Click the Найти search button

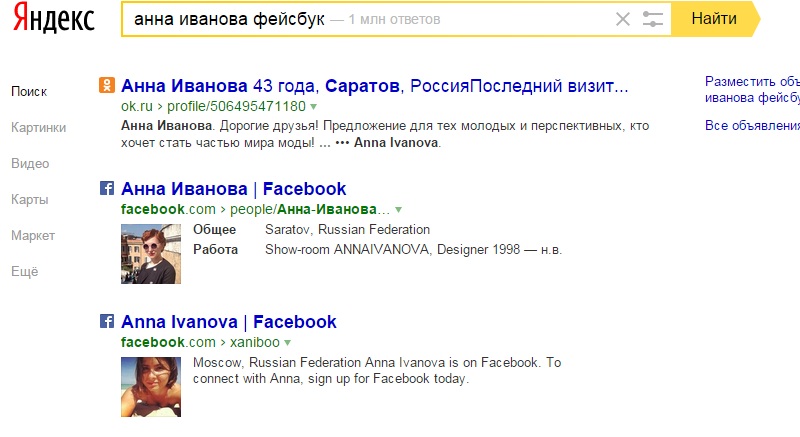click(x=714, y=19)
